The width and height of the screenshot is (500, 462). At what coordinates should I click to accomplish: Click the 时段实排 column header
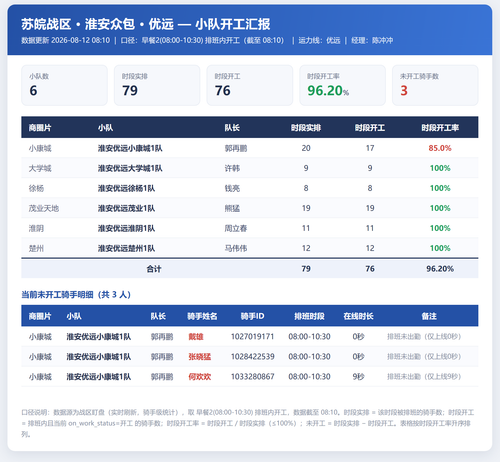pos(306,128)
